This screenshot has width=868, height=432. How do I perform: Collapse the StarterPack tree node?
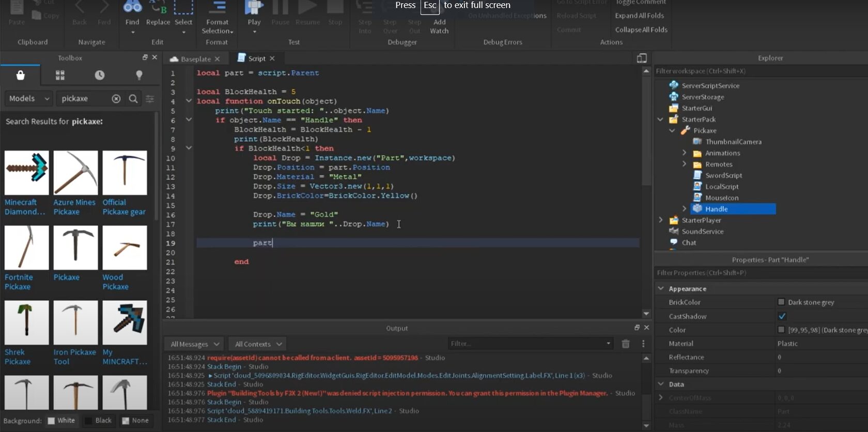point(660,119)
